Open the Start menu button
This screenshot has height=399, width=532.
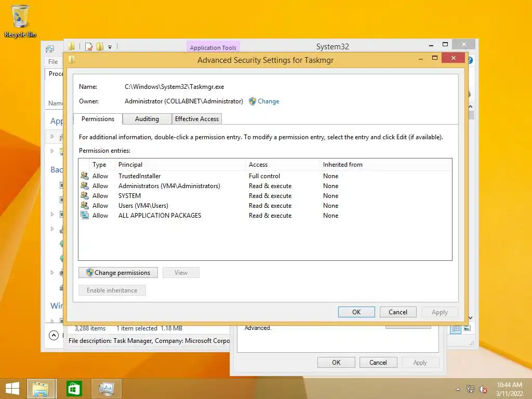12,389
